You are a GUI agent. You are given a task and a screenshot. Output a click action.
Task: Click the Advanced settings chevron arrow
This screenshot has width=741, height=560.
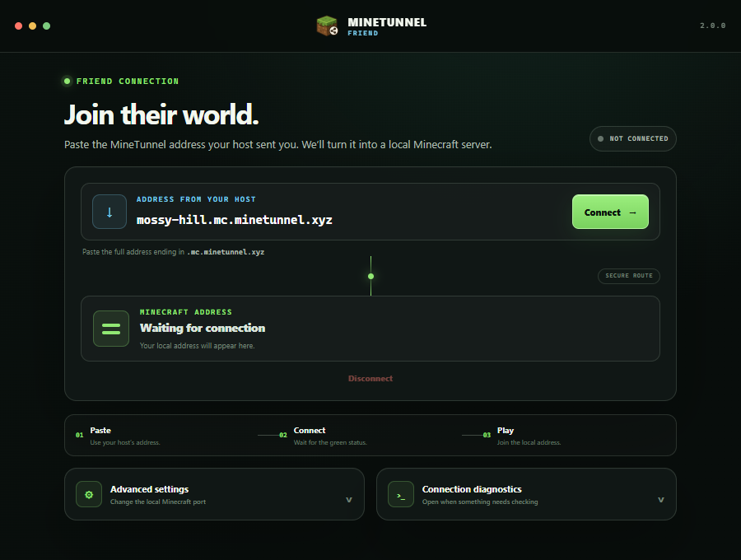click(349, 500)
